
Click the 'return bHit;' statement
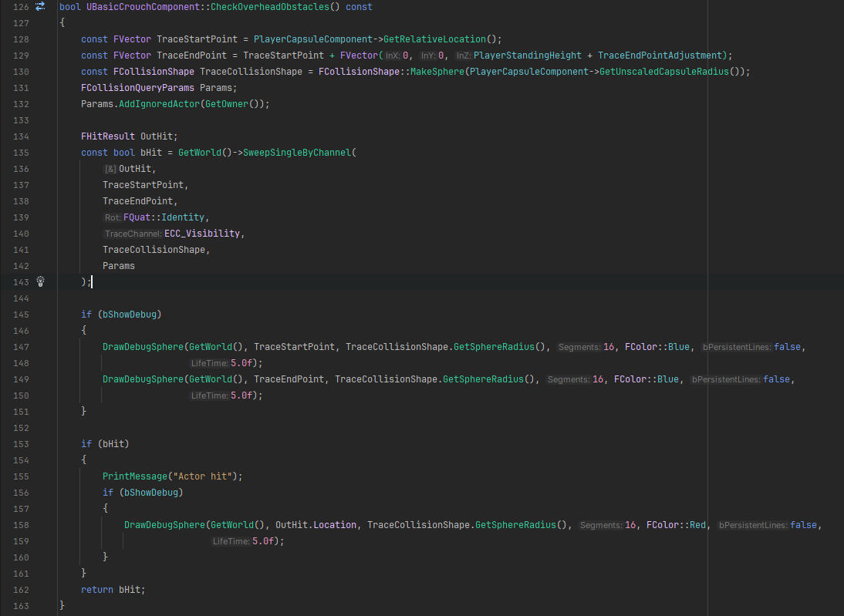pyautogui.click(x=113, y=590)
